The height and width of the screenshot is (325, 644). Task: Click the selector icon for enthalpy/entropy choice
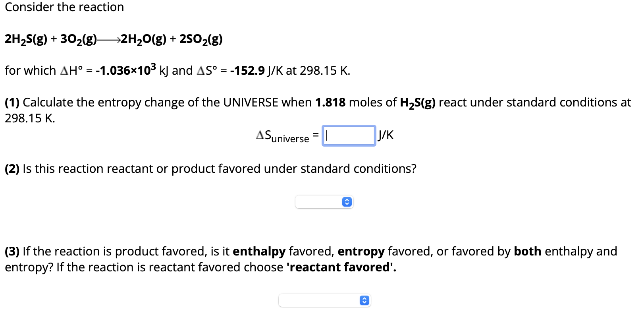point(364,300)
